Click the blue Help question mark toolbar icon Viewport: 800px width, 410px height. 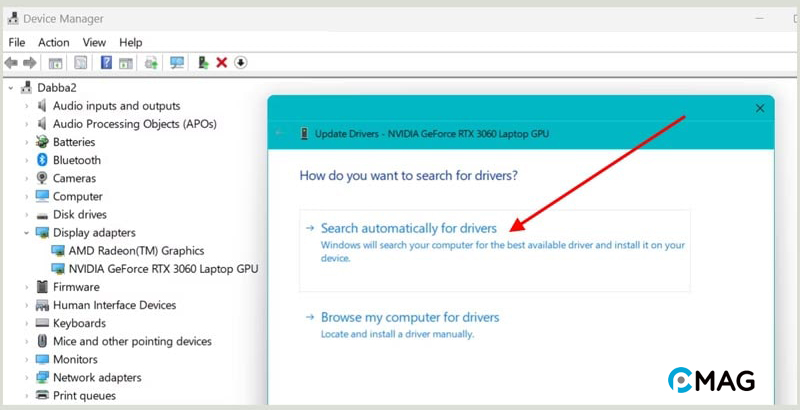click(106, 63)
